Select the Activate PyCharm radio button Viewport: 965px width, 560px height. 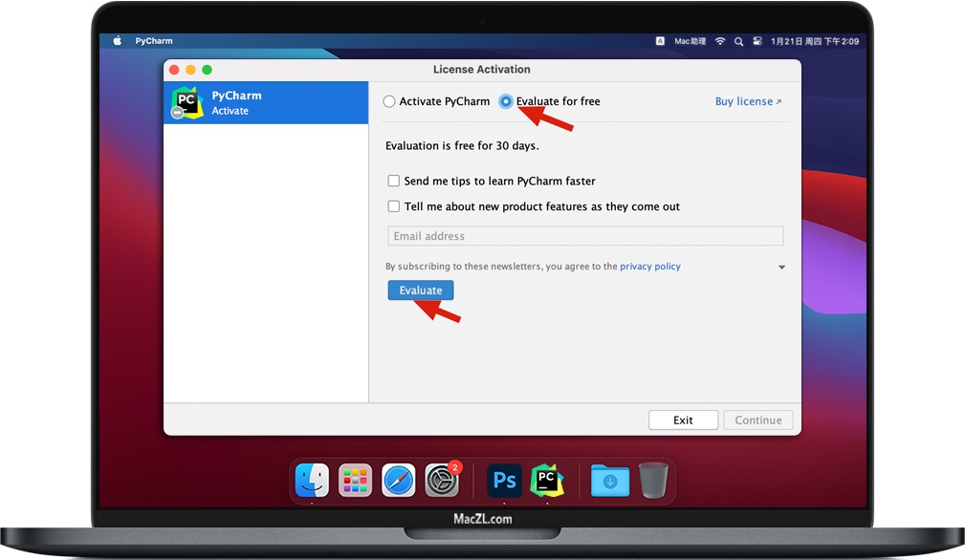[389, 101]
